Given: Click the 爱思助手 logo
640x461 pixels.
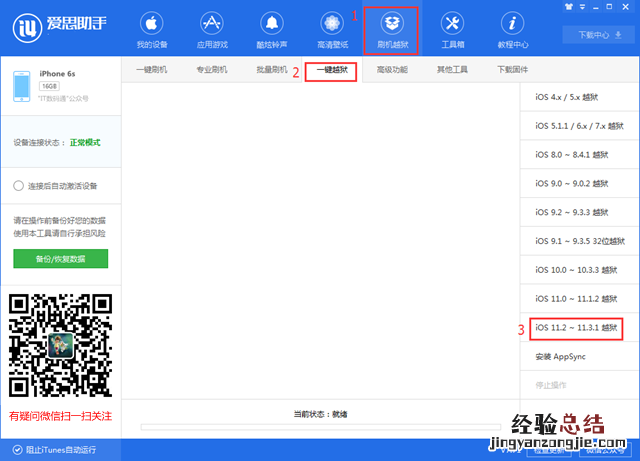Looking at the screenshot, I should tap(60, 27).
